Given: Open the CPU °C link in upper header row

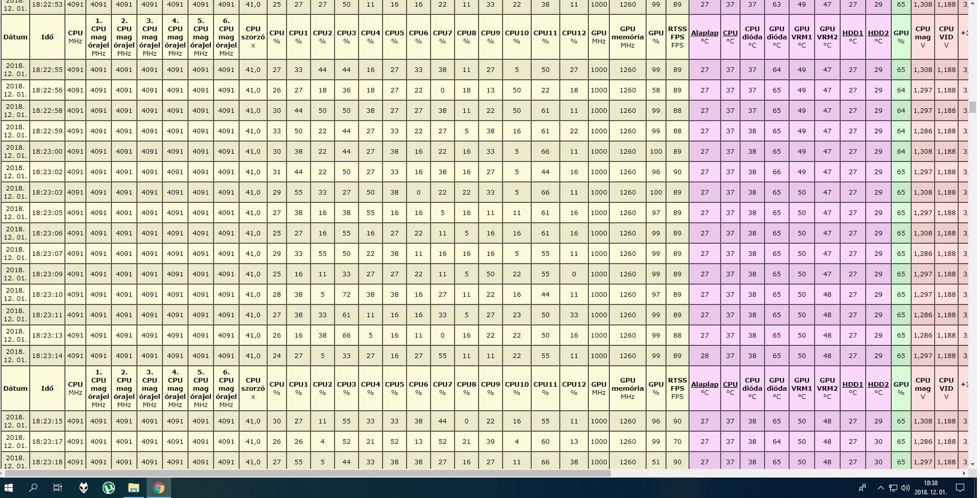Looking at the screenshot, I should [x=730, y=33].
